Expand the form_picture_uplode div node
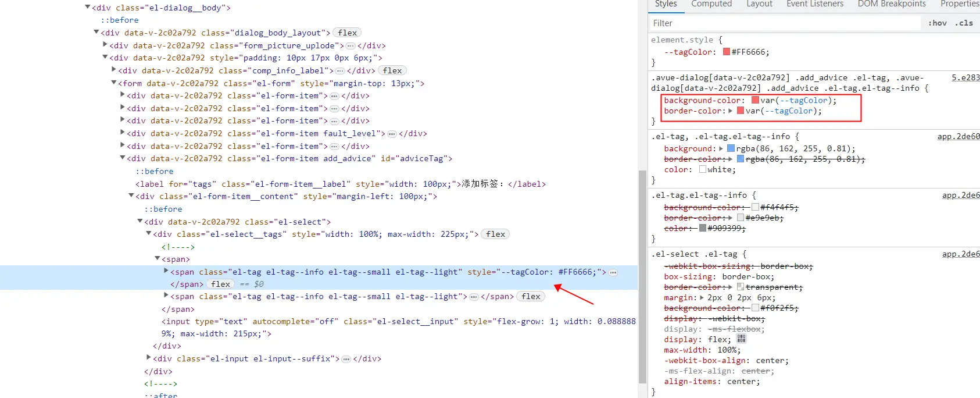 105,45
